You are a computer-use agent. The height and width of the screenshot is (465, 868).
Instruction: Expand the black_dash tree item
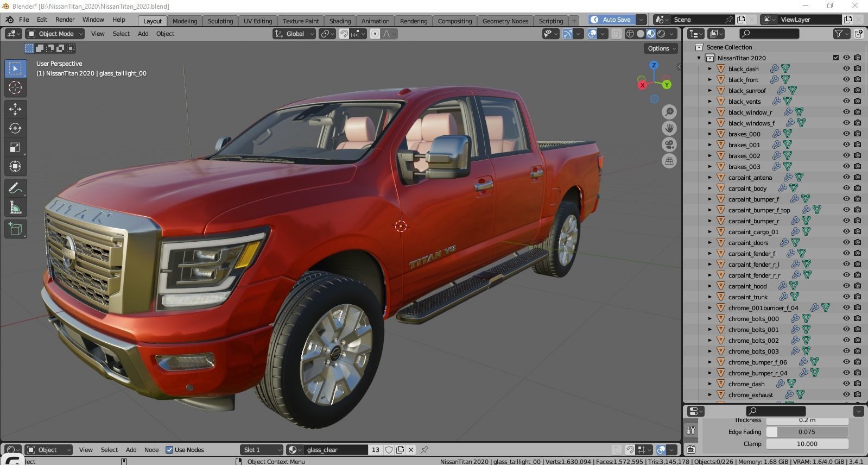pyautogui.click(x=710, y=69)
